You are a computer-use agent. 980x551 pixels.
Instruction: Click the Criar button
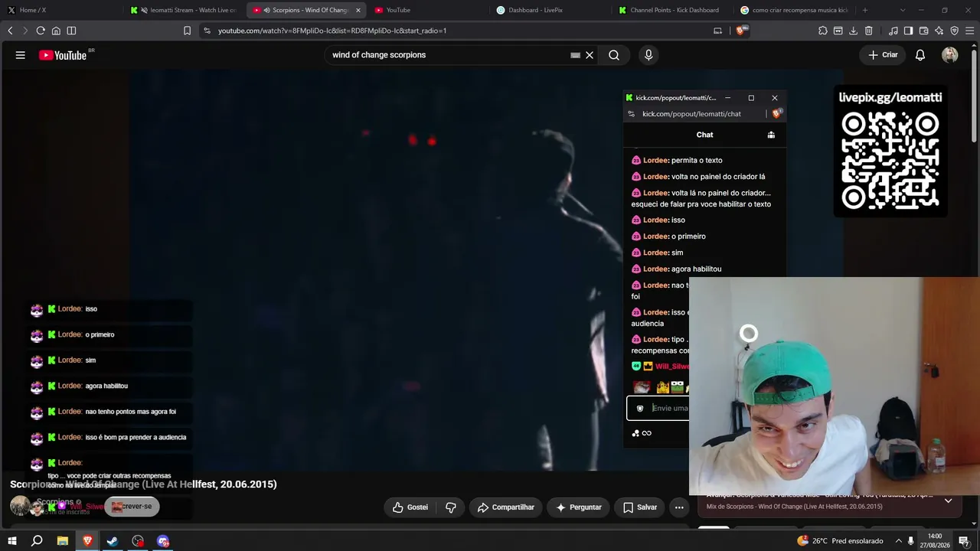[x=883, y=55]
